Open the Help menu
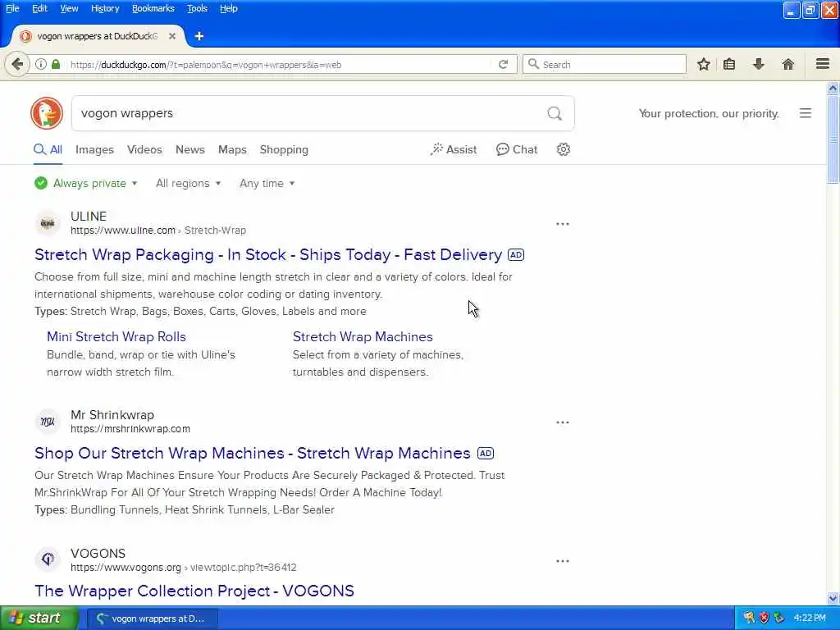840x630 pixels. tap(229, 8)
